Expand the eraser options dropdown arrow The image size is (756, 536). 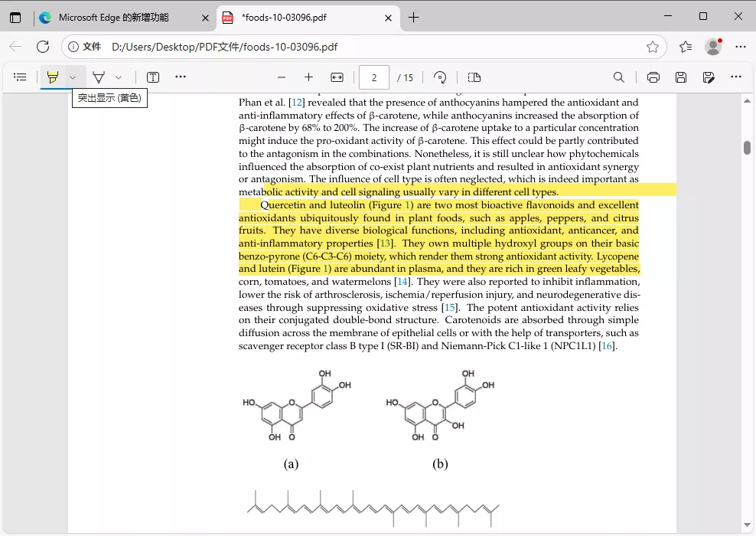119,77
